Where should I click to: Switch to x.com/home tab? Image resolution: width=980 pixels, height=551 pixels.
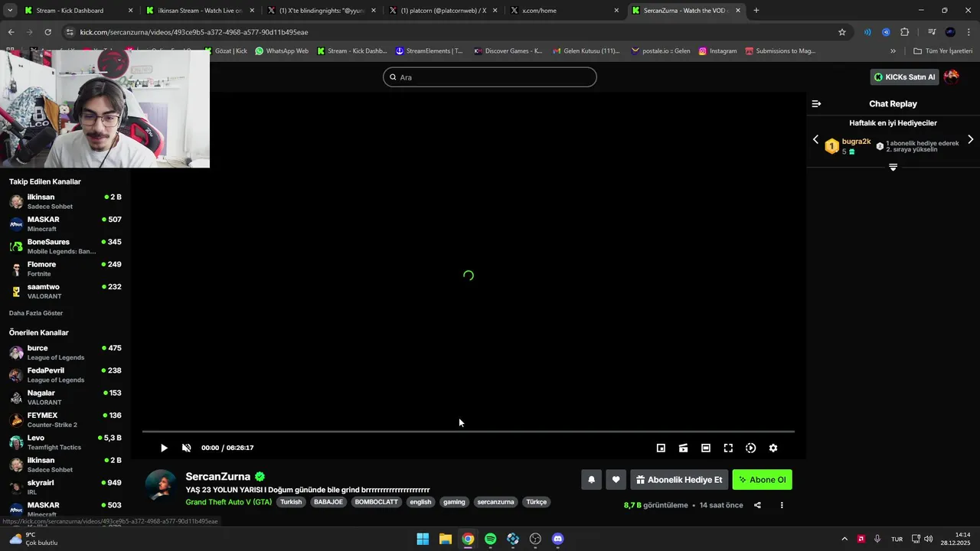(x=563, y=11)
